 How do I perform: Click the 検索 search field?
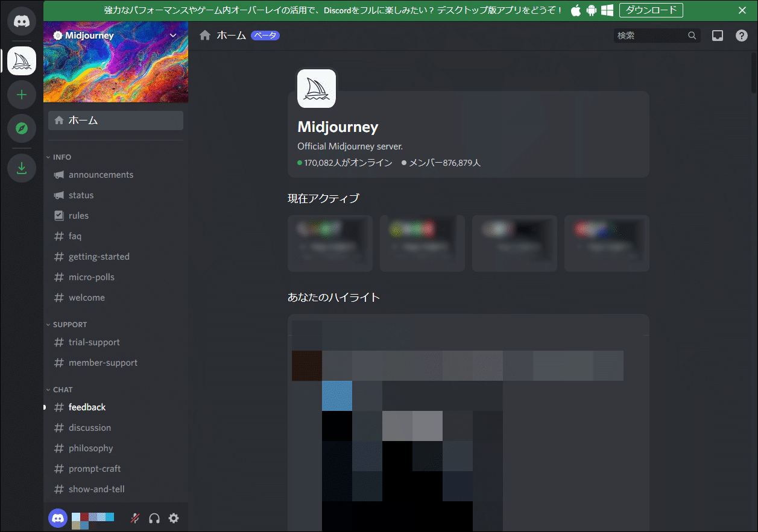coord(657,36)
